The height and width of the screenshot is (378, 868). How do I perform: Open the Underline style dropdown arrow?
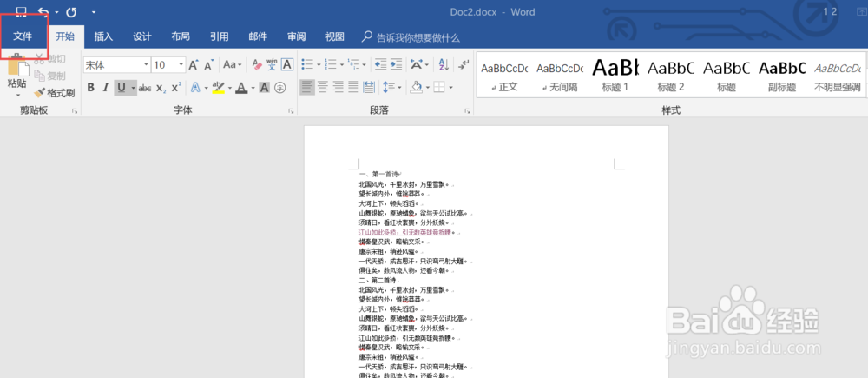pyautogui.click(x=134, y=88)
